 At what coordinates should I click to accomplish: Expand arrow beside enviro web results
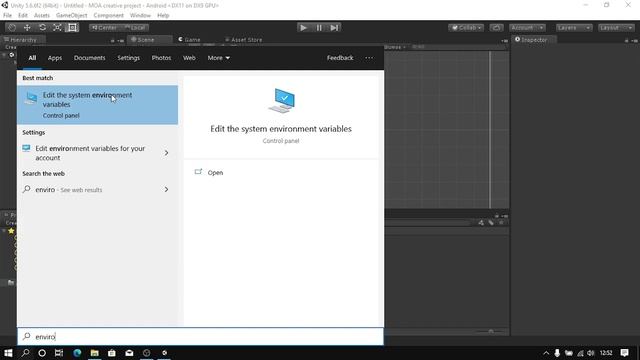(167, 190)
